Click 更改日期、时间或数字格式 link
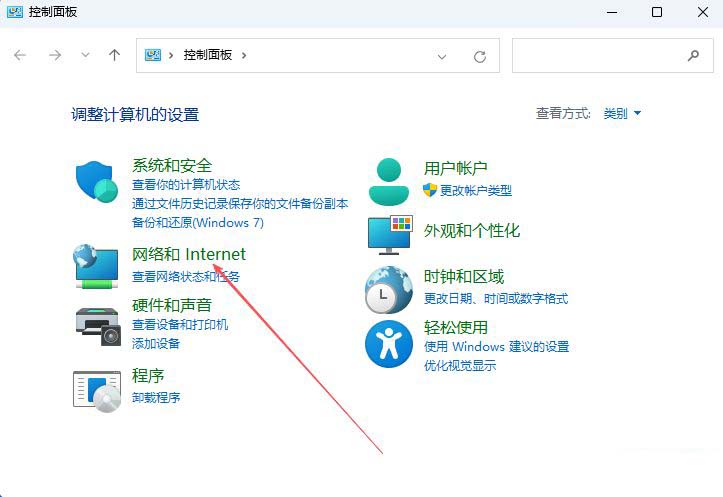 (x=496, y=299)
